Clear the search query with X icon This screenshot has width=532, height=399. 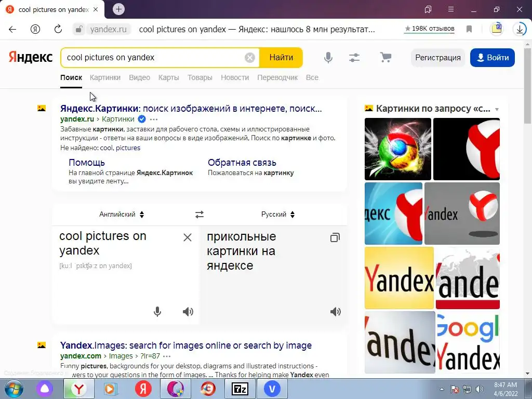(x=250, y=58)
